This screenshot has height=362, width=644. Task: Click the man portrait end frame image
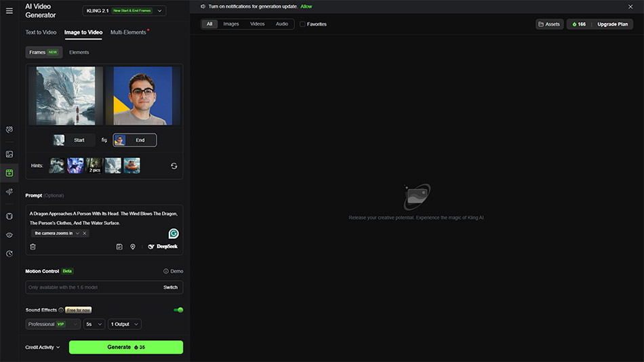pos(142,96)
